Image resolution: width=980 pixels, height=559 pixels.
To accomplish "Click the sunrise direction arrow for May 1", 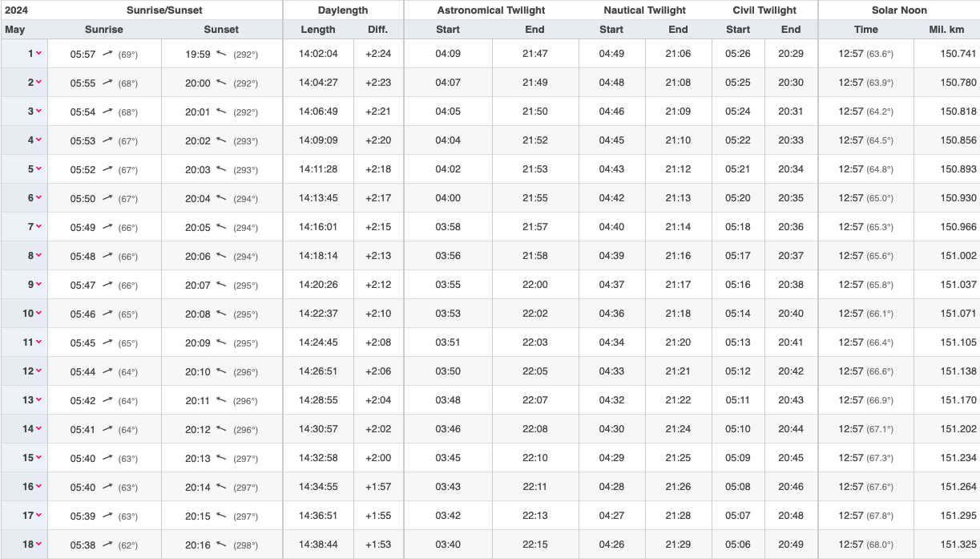I will pos(107,54).
